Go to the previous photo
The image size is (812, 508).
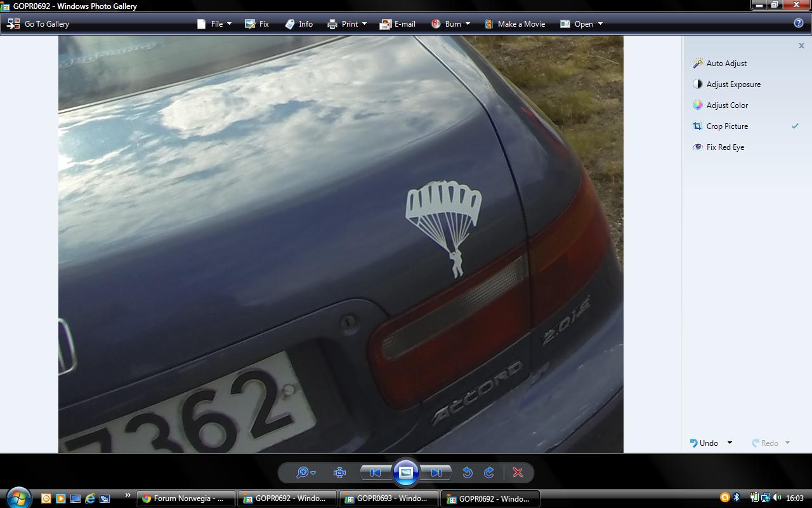[376, 472]
